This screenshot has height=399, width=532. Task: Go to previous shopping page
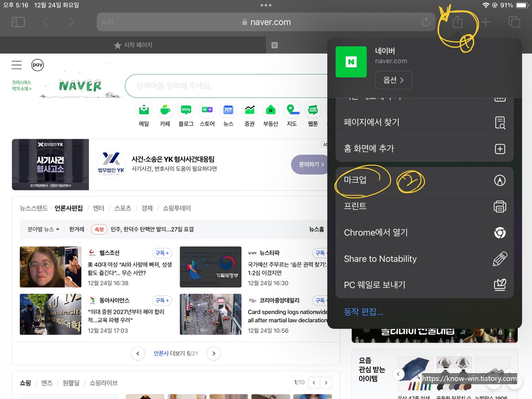click(314, 382)
